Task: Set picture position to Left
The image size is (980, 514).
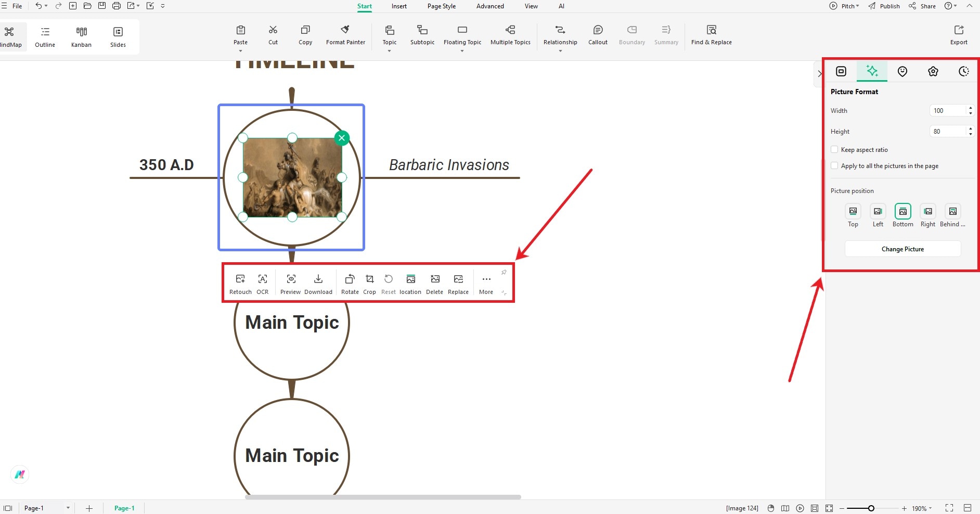Action: pyautogui.click(x=878, y=211)
